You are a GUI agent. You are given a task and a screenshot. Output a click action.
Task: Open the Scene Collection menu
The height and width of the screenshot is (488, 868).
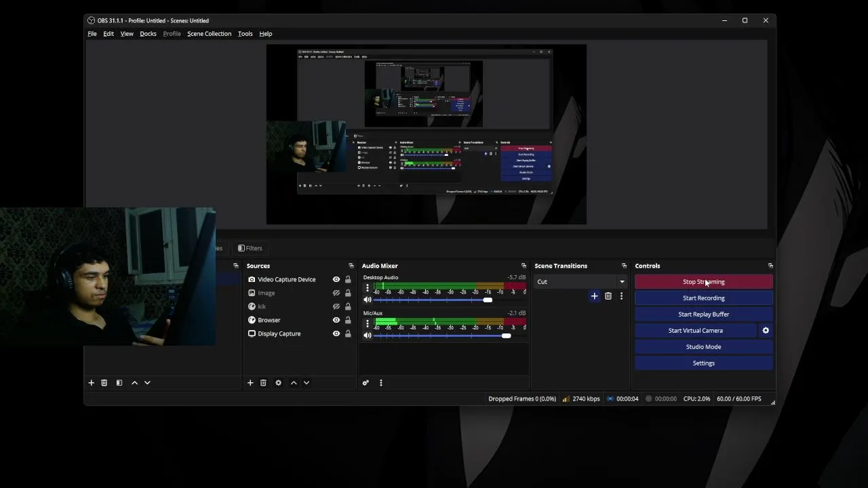click(209, 34)
